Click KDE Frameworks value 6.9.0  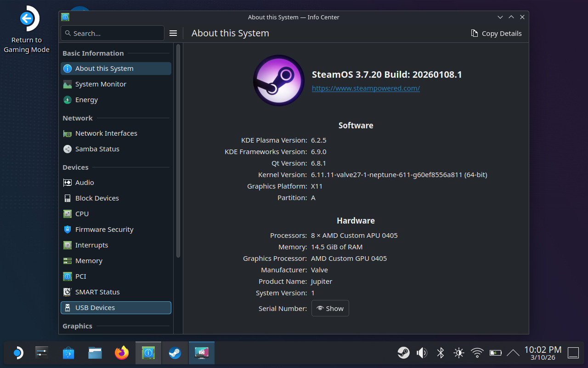point(319,152)
